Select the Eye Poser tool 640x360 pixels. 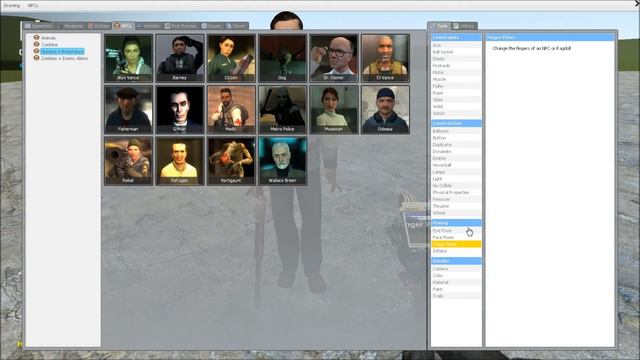456,231
